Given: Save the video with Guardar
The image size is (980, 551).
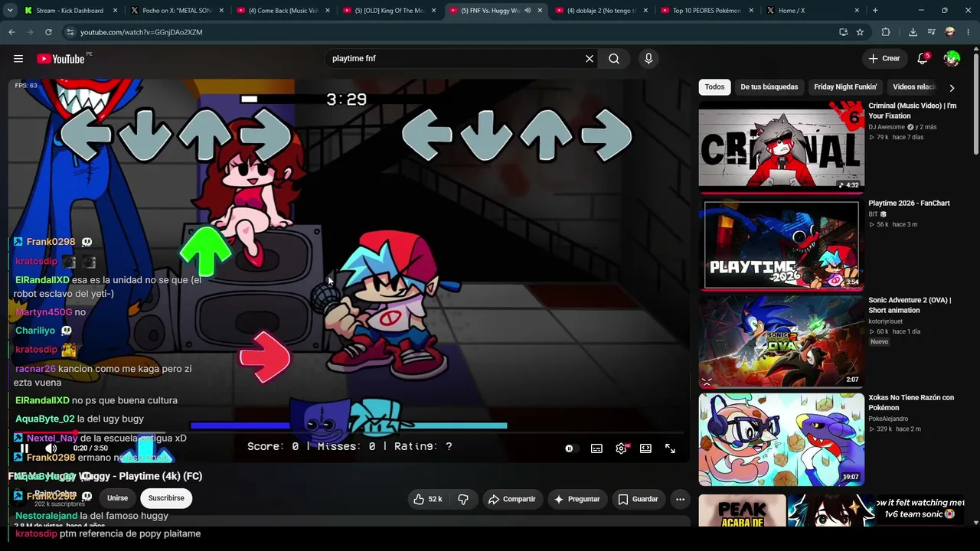Looking at the screenshot, I should [638, 499].
